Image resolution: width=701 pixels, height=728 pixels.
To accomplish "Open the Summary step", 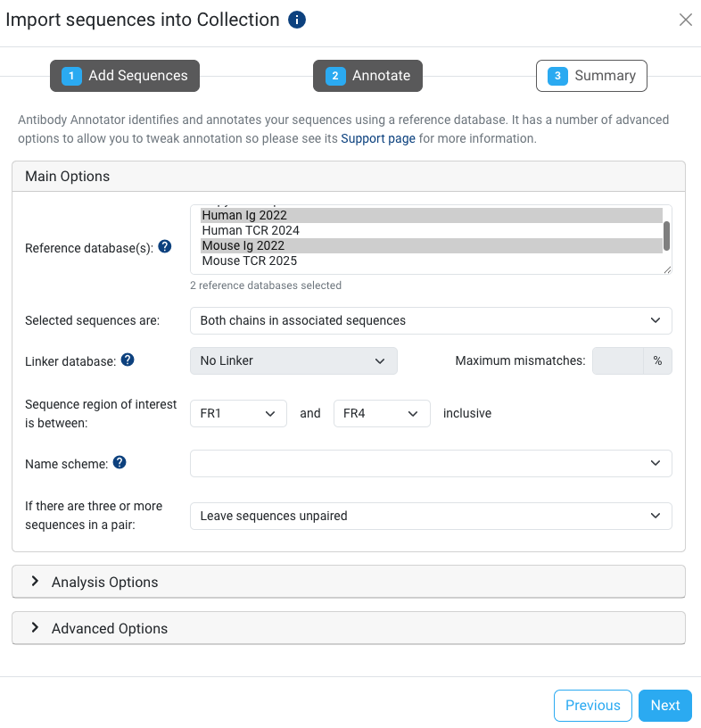I will [591, 76].
